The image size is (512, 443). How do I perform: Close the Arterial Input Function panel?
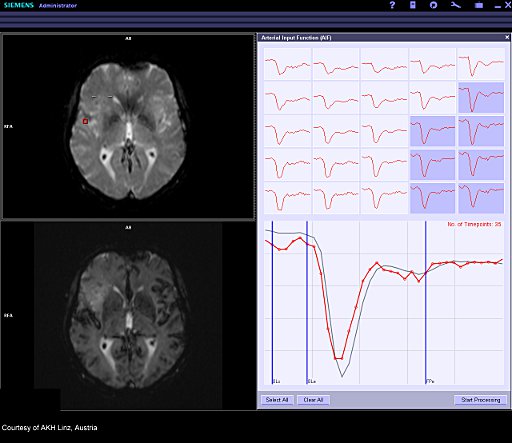click(x=507, y=37)
